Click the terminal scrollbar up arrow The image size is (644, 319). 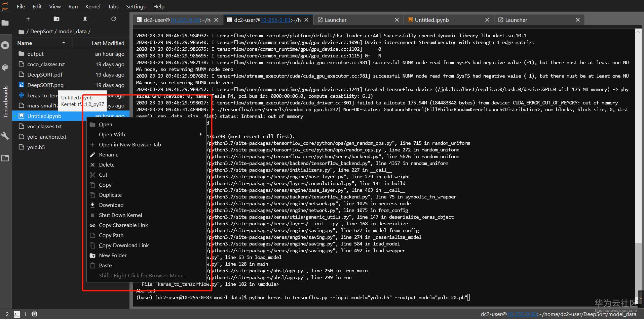click(x=638, y=32)
